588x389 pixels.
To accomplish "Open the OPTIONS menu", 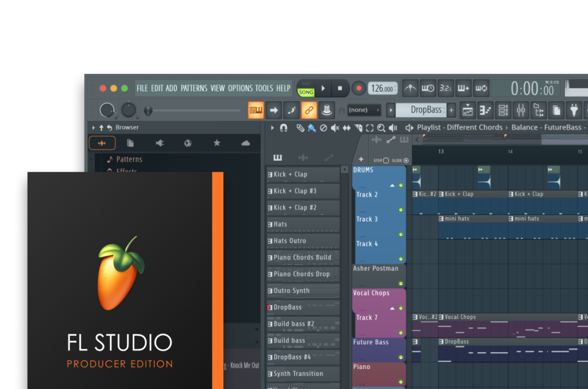I will (x=240, y=88).
